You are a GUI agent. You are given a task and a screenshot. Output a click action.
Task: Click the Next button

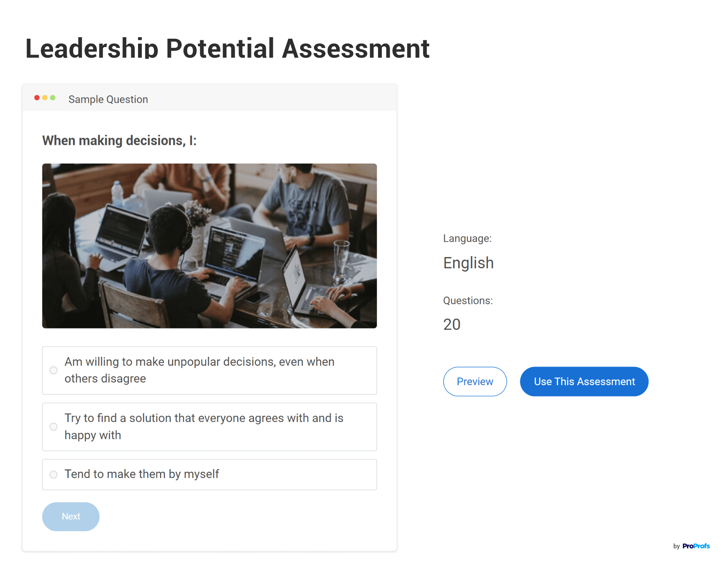tap(71, 516)
